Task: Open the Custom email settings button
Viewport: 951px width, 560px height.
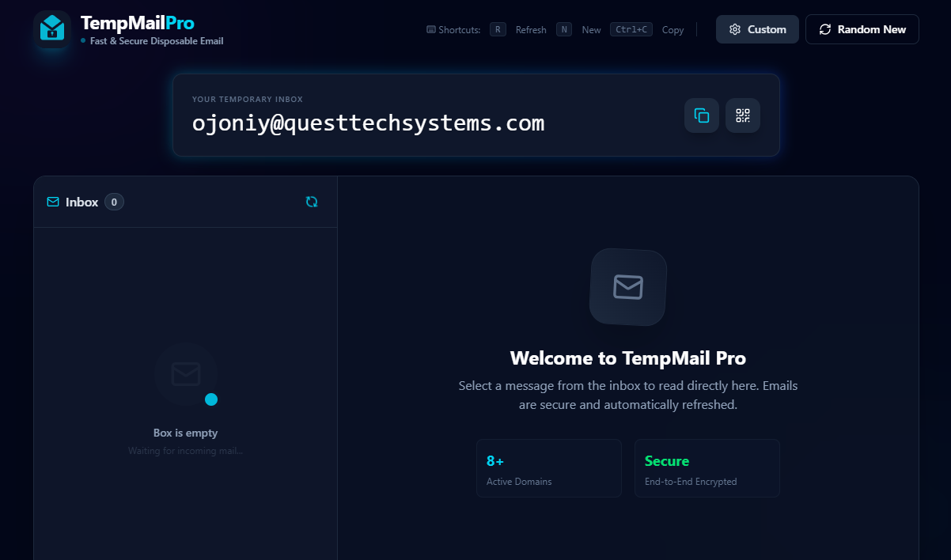Action: click(757, 29)
